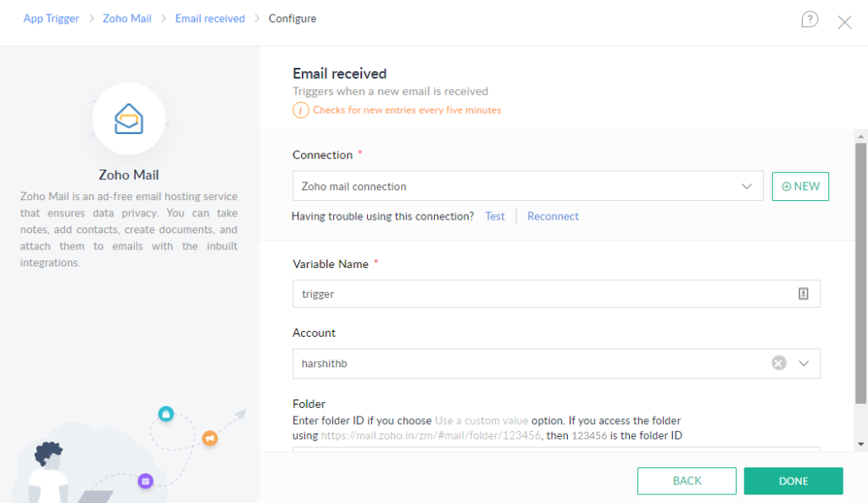Image resolution: width=868 pixels, height=503 pixels.
Task: Click the 'Email received' heading
Action: [339, 74]
